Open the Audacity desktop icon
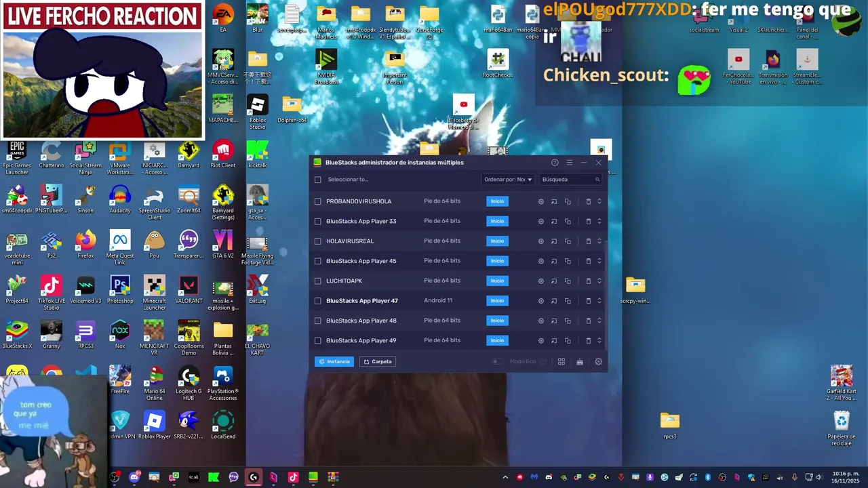868x488 pixels. click(x=120, y=199)
